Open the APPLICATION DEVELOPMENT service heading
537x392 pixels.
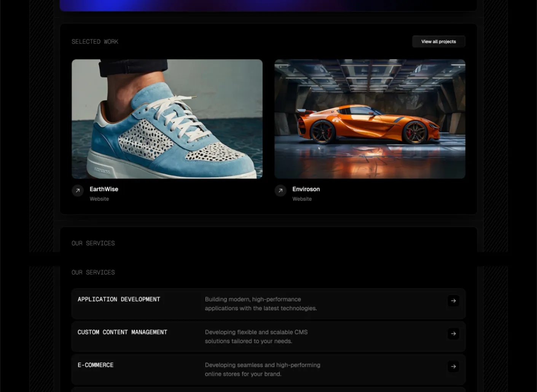pyautogui.click(x=119, y=299)
